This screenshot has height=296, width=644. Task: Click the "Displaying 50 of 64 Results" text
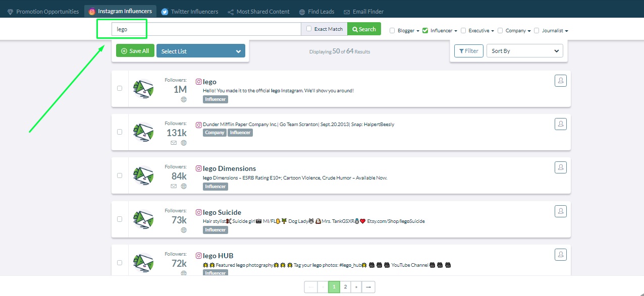pos(340,51)
